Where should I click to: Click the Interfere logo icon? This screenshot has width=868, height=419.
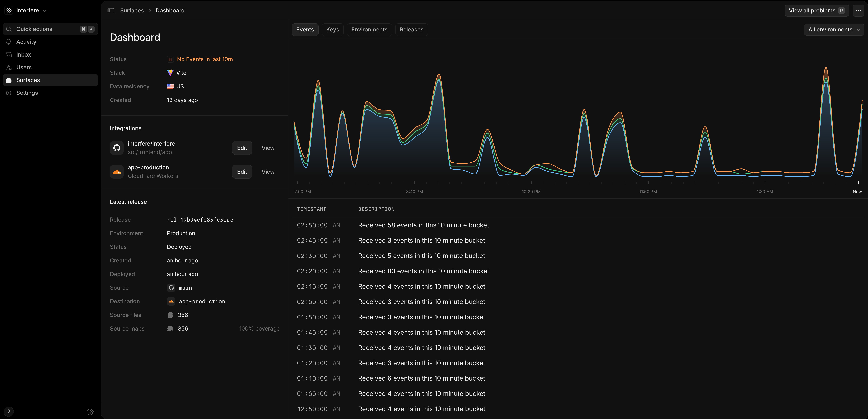[9, 10]
